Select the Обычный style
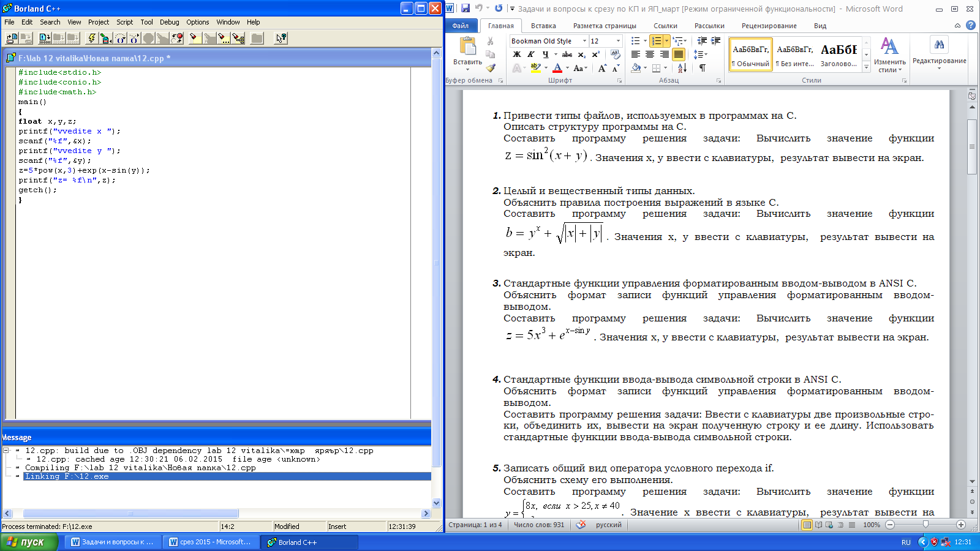 tap(750, 55)
